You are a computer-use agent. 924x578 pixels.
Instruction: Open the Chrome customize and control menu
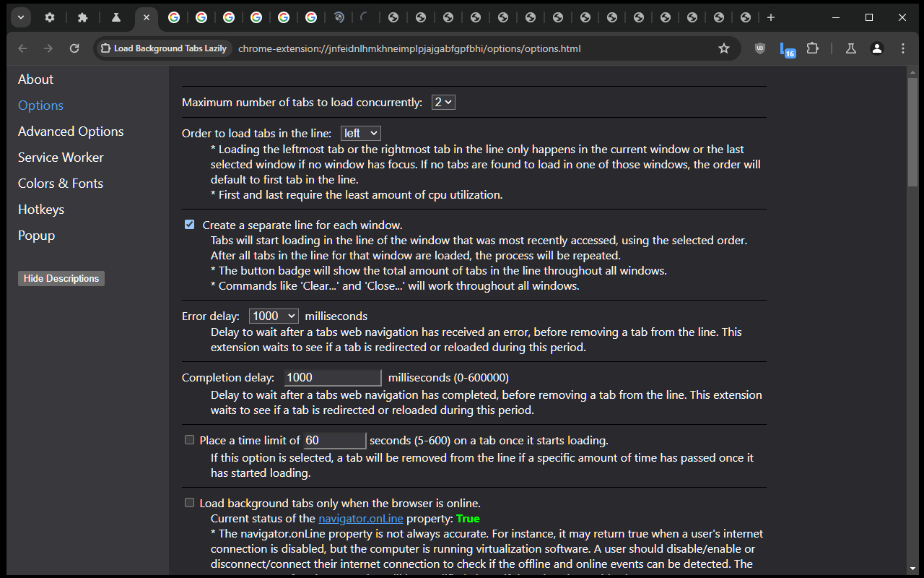[903, 48]
